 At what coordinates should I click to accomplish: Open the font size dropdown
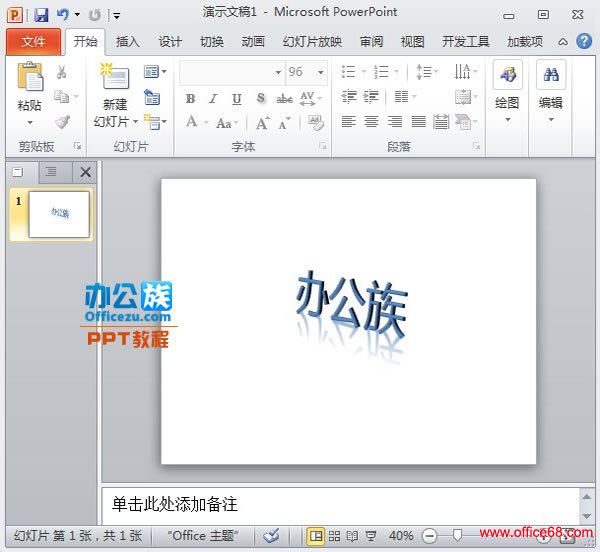pos(321,72)
